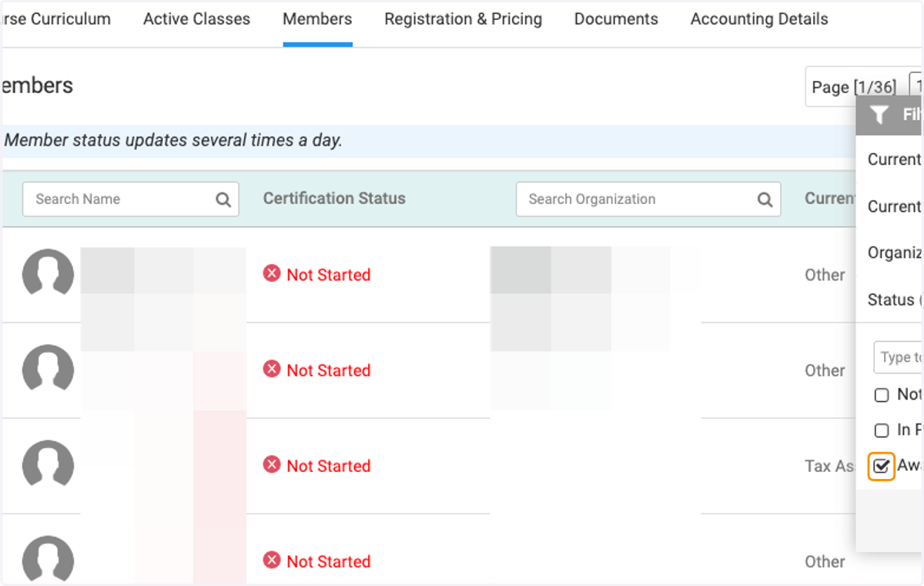The width and height of the screenshot is (924, 586).
Task: Click the red X icon in fourth row
Action: point(272,560)
